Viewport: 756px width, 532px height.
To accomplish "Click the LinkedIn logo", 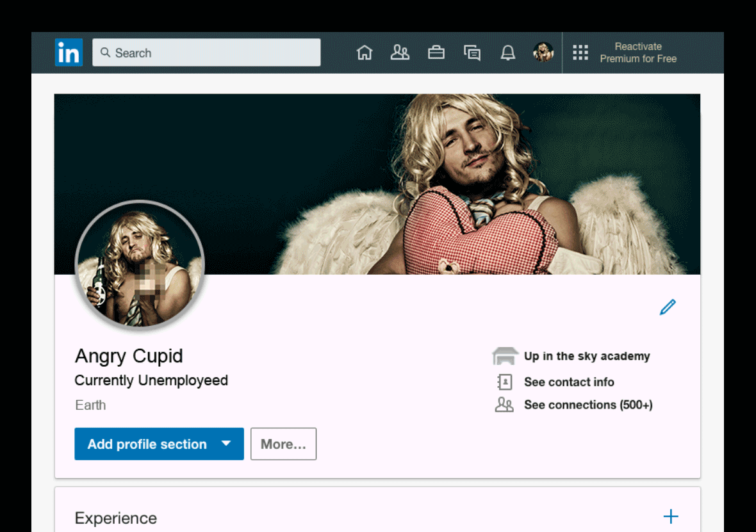I will tap(69, 52).
